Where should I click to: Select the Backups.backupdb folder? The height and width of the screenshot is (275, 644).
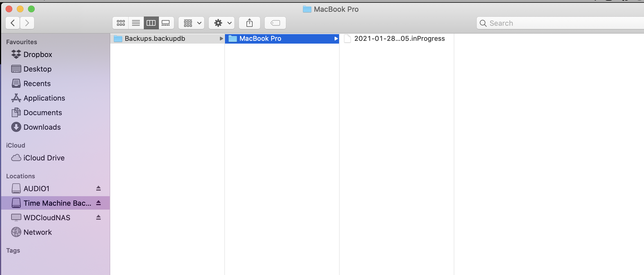pos(167,39)
